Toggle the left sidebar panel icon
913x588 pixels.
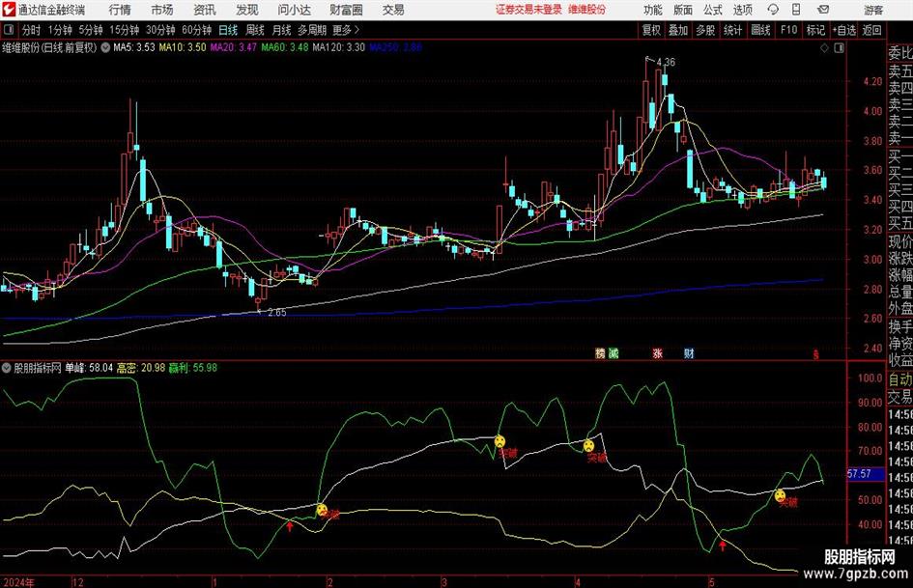pyautogui.click(x=8, y=30)
